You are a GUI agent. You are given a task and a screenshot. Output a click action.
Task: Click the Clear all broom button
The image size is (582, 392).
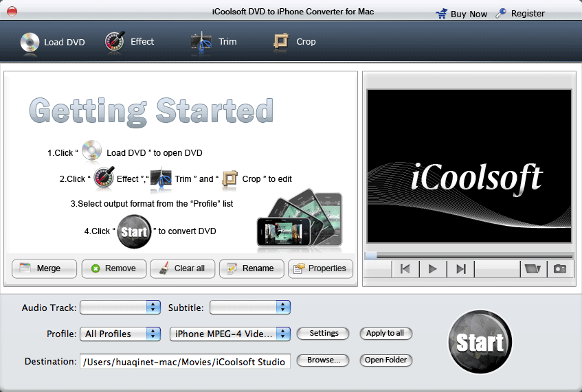(183, 268)
